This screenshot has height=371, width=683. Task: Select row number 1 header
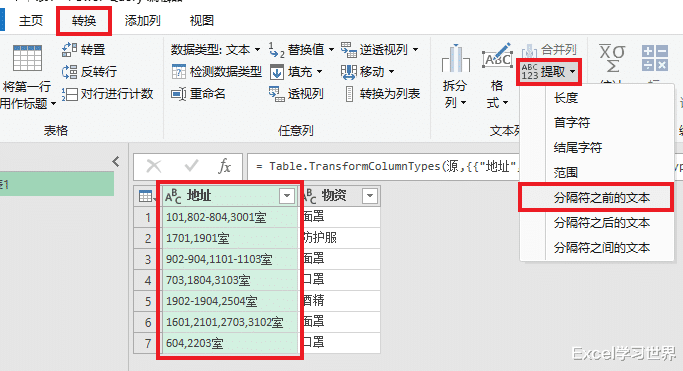(147, 217)
